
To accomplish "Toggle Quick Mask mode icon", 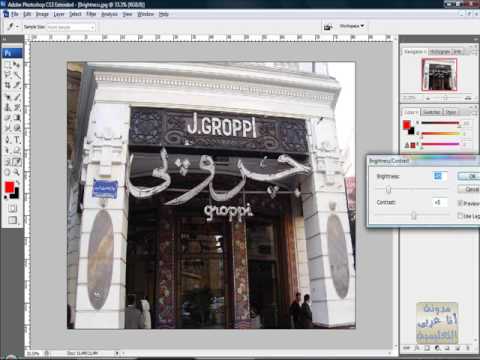I will pos(12,208).
